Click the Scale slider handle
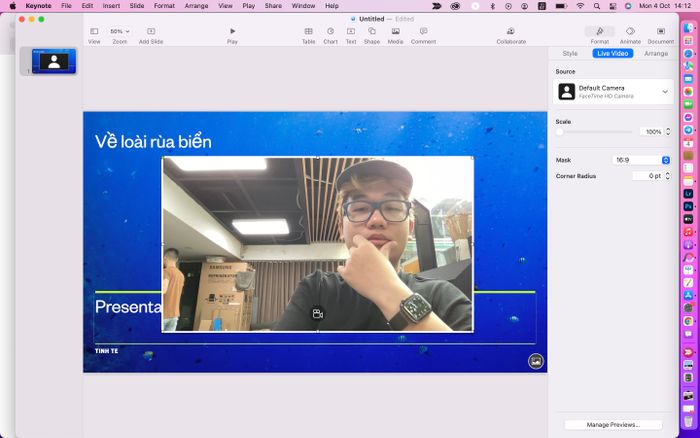700x438 pixels. 559,132
